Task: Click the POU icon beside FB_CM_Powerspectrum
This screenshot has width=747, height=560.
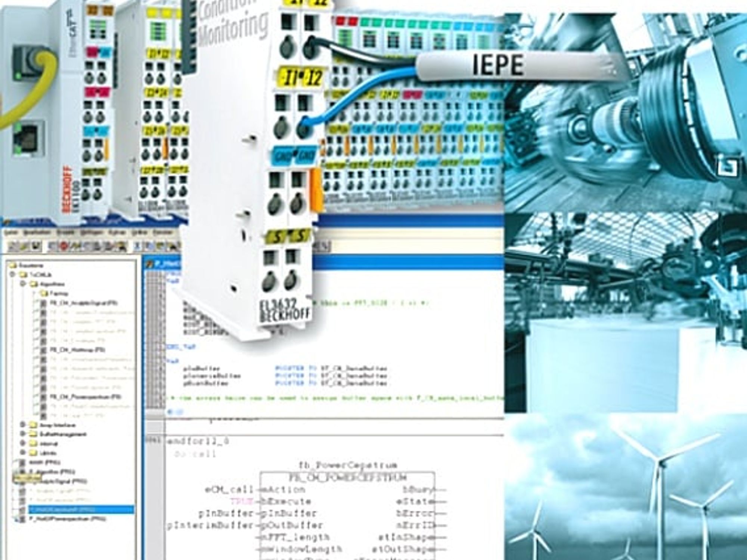Action: click(x=43, y=396)
